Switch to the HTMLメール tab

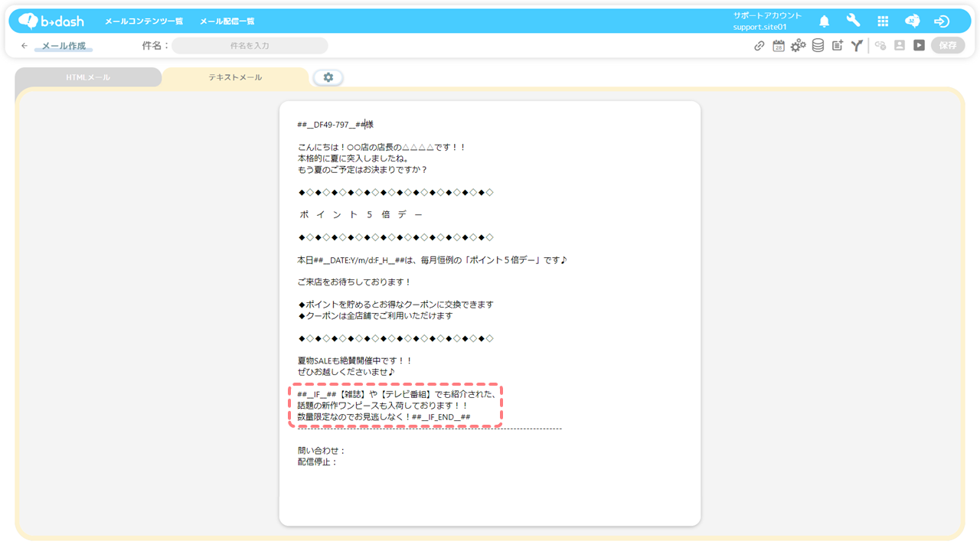pyautogui.click(x=88, y=77)
